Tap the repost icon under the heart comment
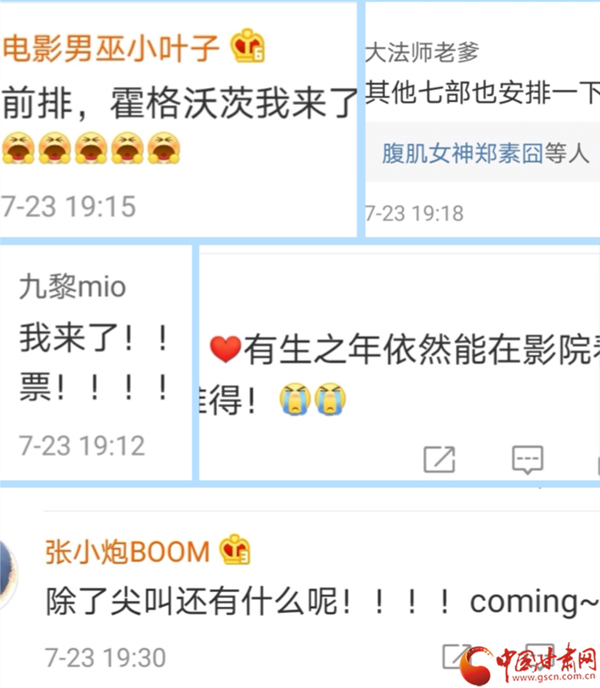Viewport: 600px width, 688px height. click(x=439, y=459)
